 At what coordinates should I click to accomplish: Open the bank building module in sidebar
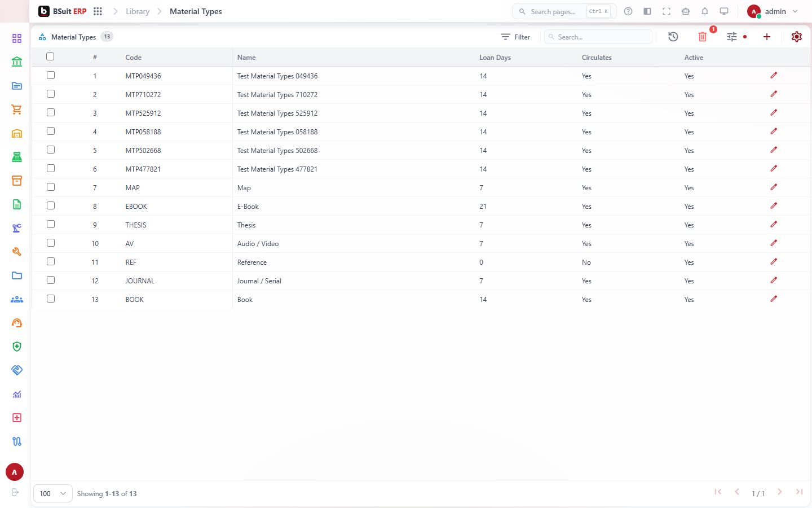pyautogui.click(x=17, y=62)
